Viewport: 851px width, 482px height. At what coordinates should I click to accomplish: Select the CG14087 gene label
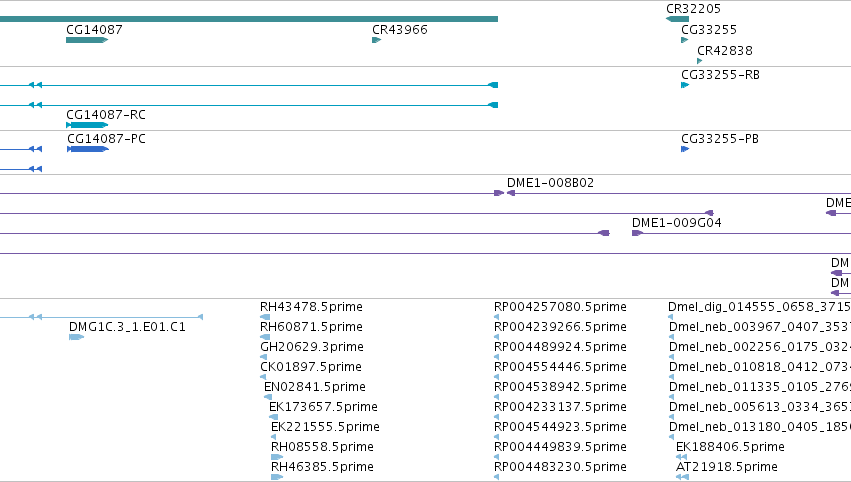94,29
